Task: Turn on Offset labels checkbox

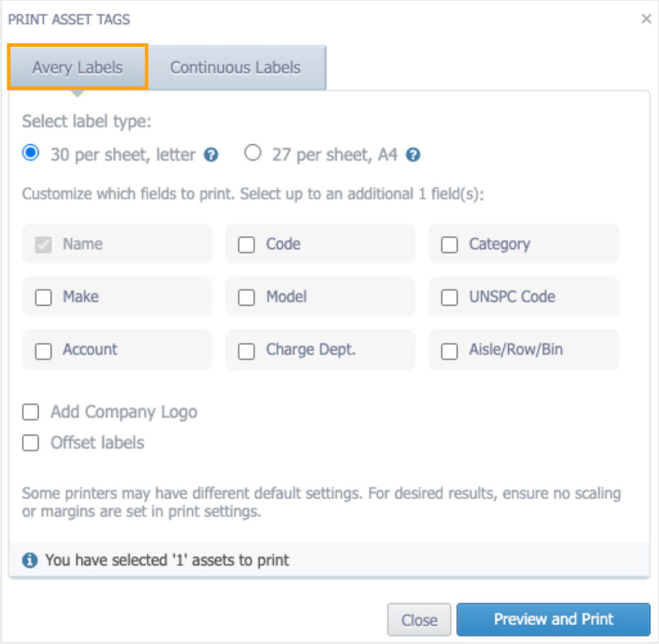Action: pyautogui.click(x=30, y=443)
